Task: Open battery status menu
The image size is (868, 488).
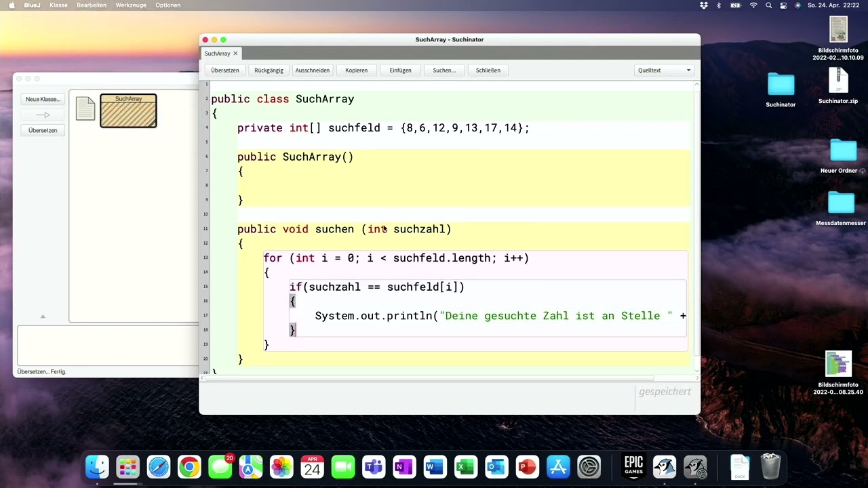Action: pos(736,5)
